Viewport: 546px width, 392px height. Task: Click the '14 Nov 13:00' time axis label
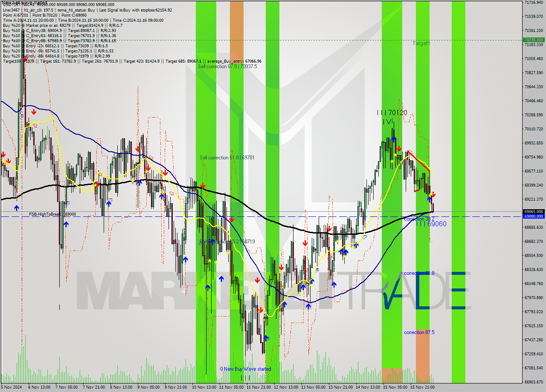[368, 387]
